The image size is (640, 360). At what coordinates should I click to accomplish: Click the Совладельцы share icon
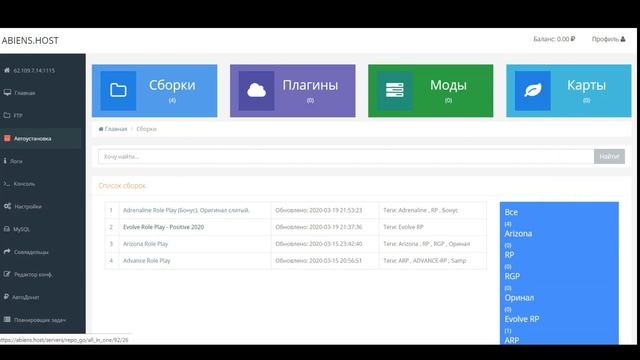tap(7, 252)
